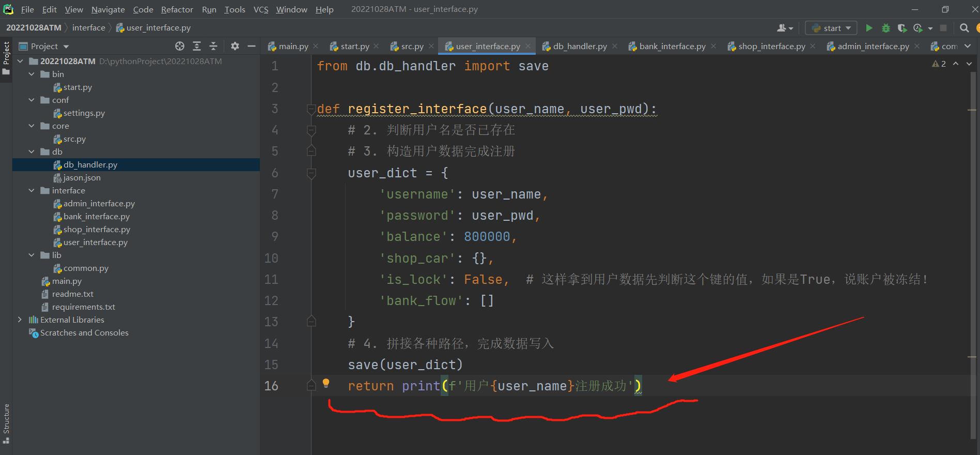Screen dimensions: 980x455
Task: Open Search Everywhere magnifier icon
Action: 964,28
